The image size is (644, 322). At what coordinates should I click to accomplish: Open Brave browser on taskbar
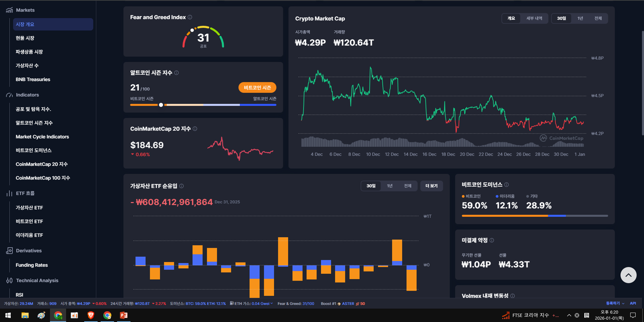(91, 315)
